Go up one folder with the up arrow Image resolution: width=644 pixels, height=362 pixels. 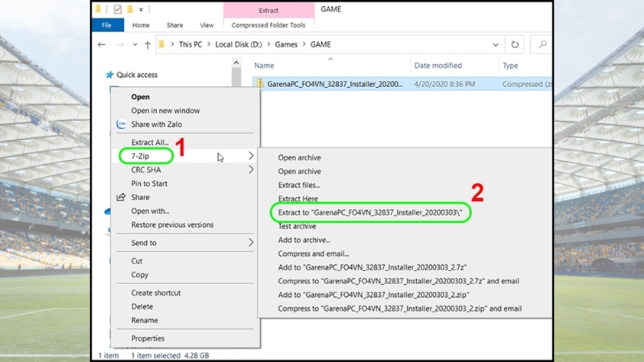147,44
